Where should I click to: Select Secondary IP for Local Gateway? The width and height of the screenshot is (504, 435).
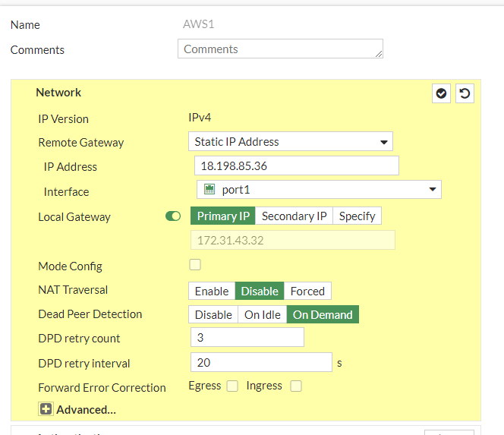[x=294, y=216]
